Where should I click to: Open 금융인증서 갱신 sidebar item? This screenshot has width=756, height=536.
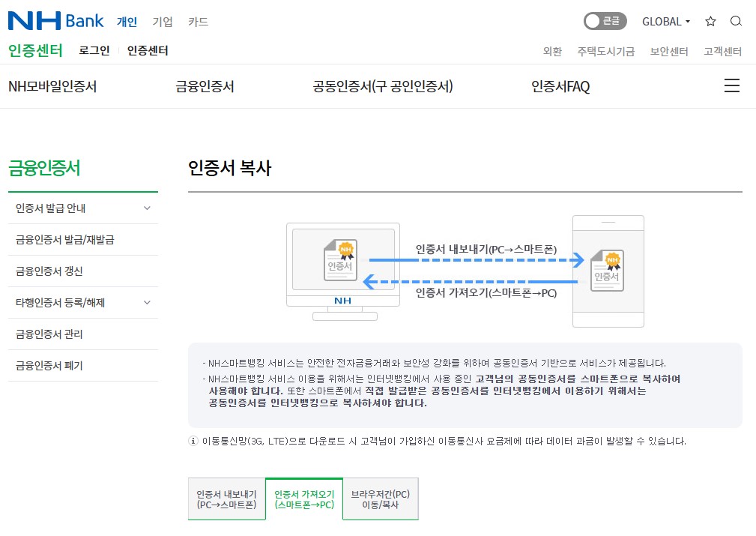[x=83, y=271]
